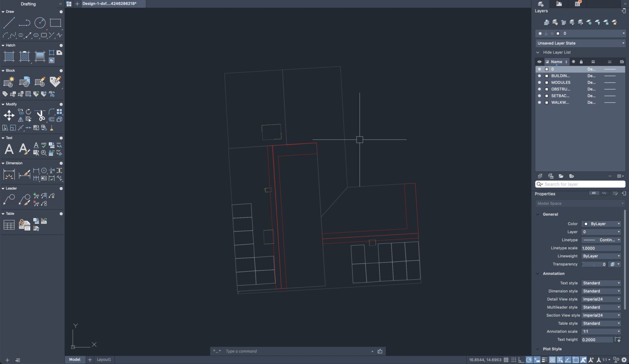The height and width of the screenshot is (364, 629).
Task: Click the Multiline Text icon in the Text panel
Action: 9,149
